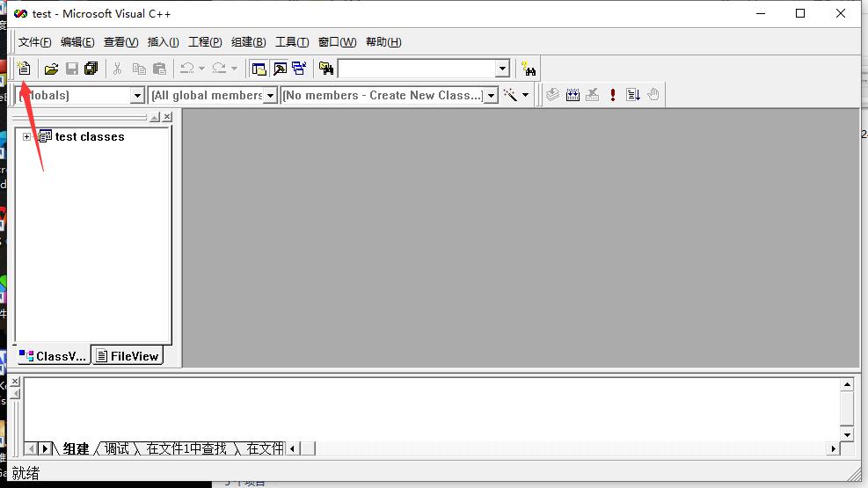The image size is (868, 488).
Task: Open the Undo history dropdown arrow
Action: point(201,69)
